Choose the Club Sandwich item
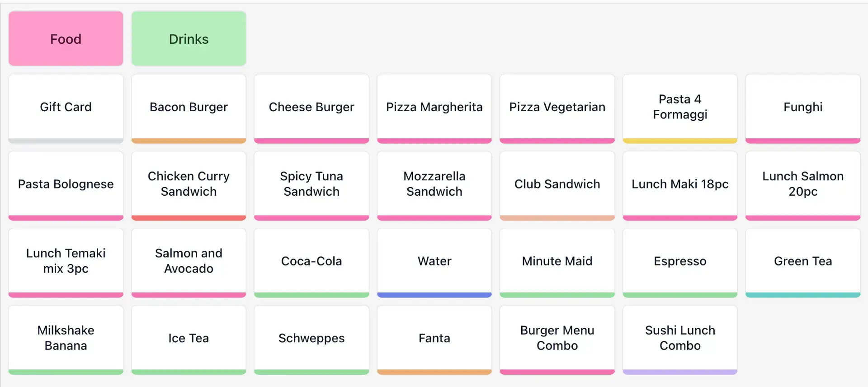Image resolution: width=868 pixels, height=387 pixels. point(557,184)
